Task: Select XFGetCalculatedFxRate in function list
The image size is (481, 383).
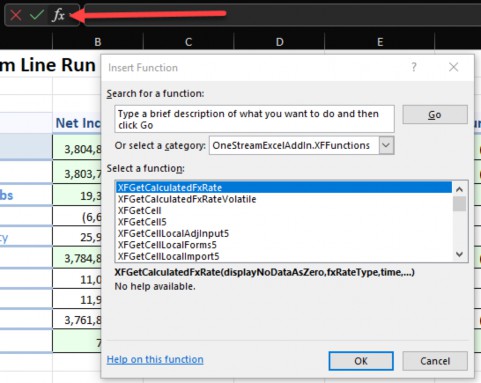Action: [284, 187]
